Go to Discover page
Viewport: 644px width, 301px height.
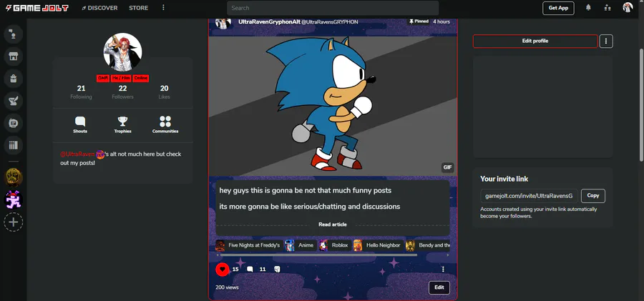(99, 8)
